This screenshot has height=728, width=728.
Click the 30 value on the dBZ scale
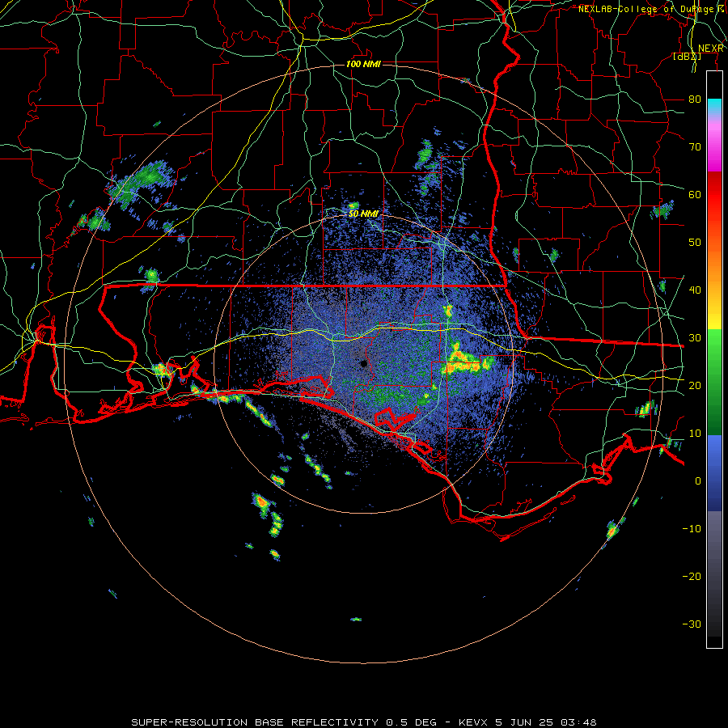695,337
